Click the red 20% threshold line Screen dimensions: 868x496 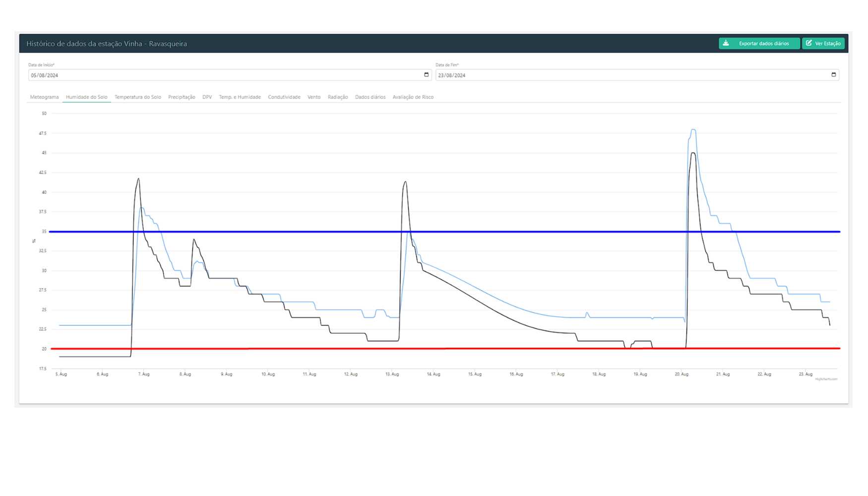pos(298,349)
